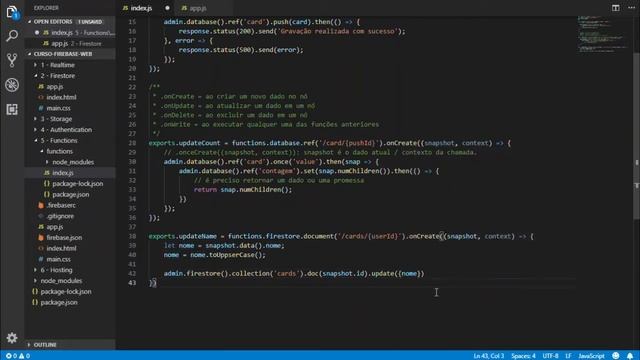This screenshot has width=640, height=360.
Task: Click the unsaved dot on the index.js tab
Action: point(167,8)
